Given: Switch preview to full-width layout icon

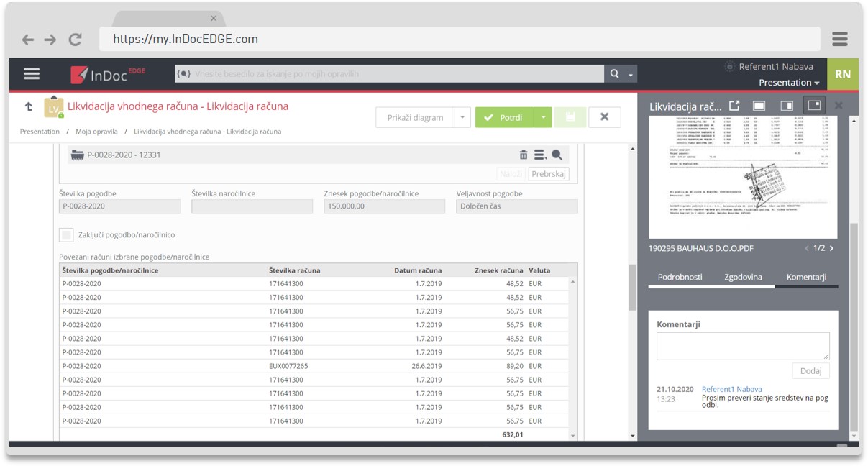Looking at the screenshot, I should [x=759, y=106].
